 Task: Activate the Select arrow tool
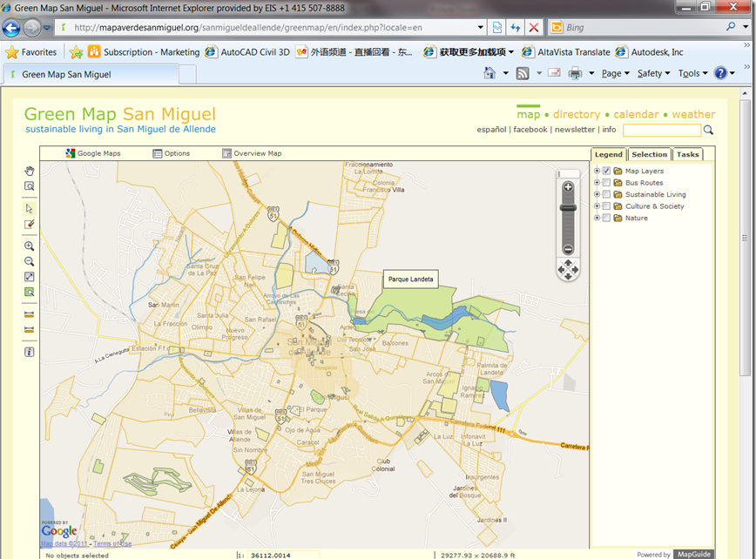tap(30, 209)
